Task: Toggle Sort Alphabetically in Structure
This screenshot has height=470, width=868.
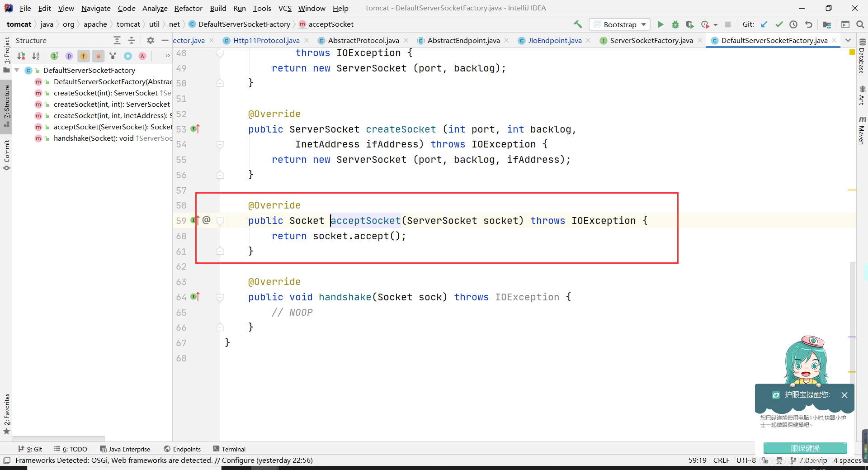Action: click(36, 56)
